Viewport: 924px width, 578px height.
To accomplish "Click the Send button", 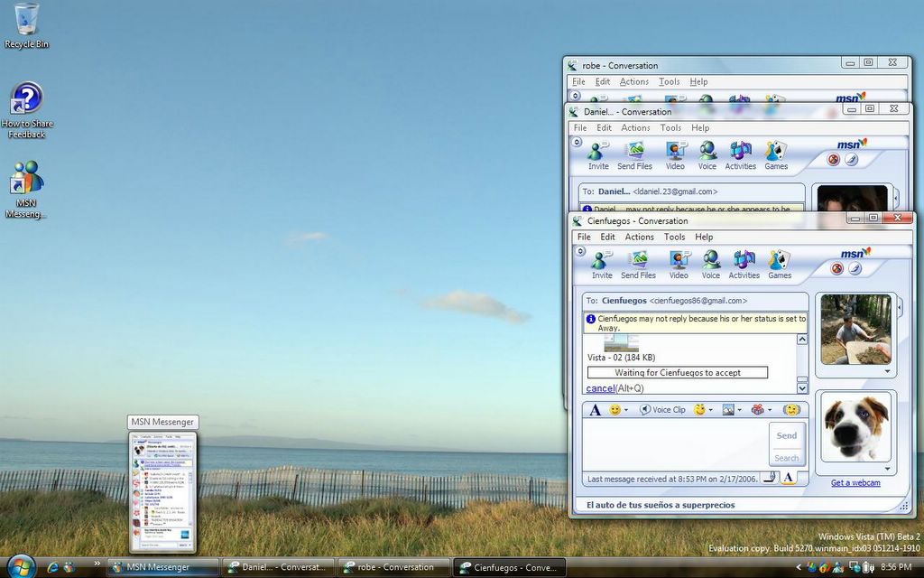I will (x=787, y=435).
